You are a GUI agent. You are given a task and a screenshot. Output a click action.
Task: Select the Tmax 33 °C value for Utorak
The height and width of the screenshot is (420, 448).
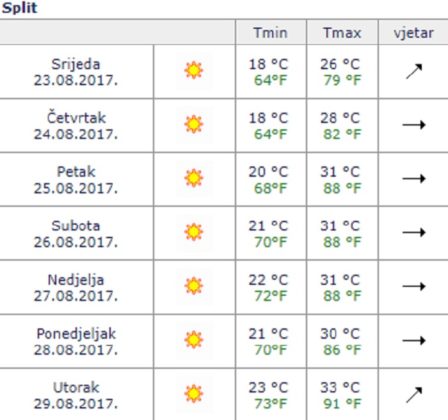(340, 387)
